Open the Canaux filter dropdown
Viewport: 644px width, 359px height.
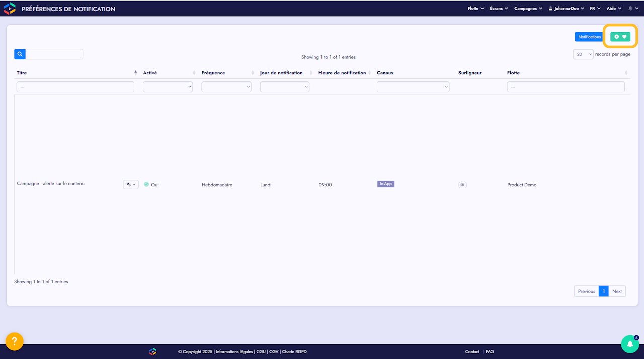(x=413, y=87)
